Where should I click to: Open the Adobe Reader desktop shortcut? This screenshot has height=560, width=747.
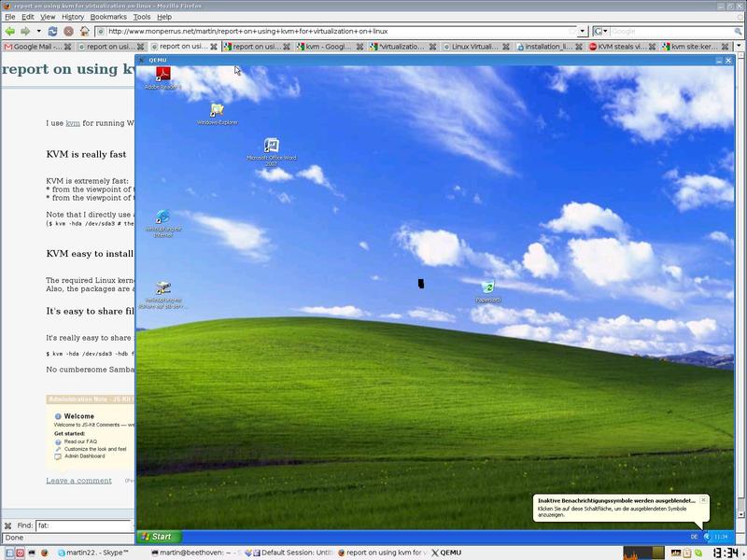162,77
